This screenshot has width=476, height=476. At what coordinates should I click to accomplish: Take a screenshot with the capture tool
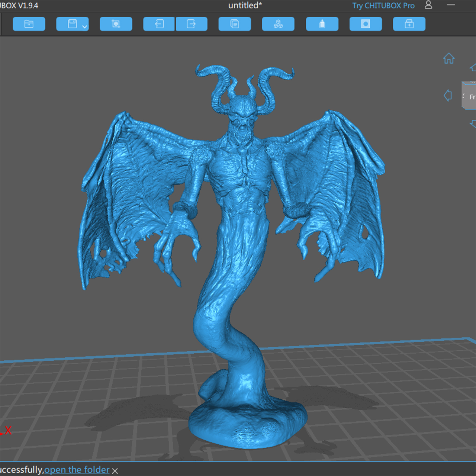(x=116, y=24)
